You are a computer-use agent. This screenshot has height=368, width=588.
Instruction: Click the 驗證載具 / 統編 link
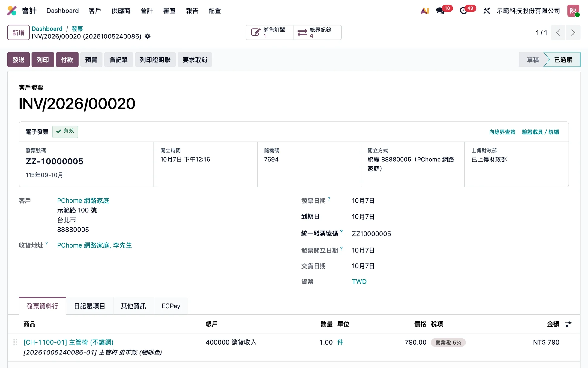[x=540, y=132]
